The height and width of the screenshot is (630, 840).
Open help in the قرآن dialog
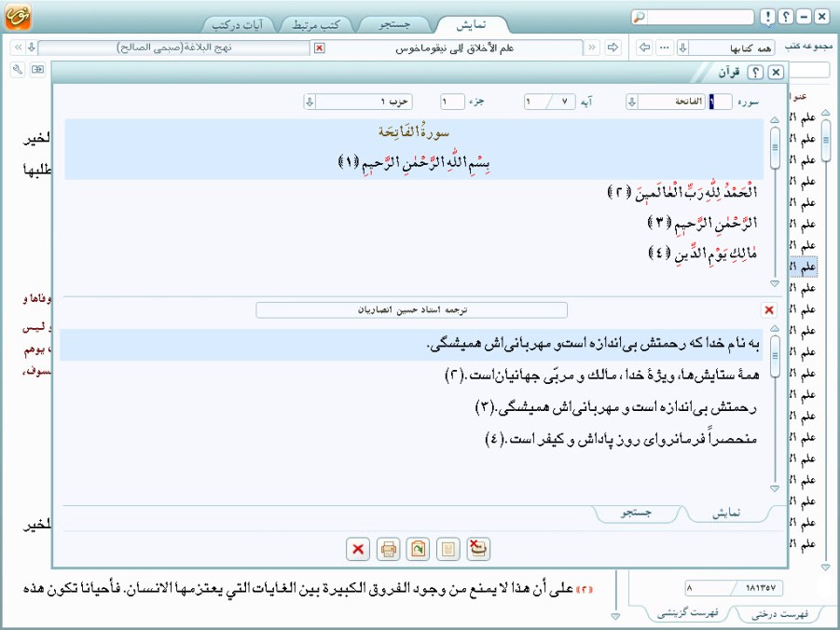point(755,73)
